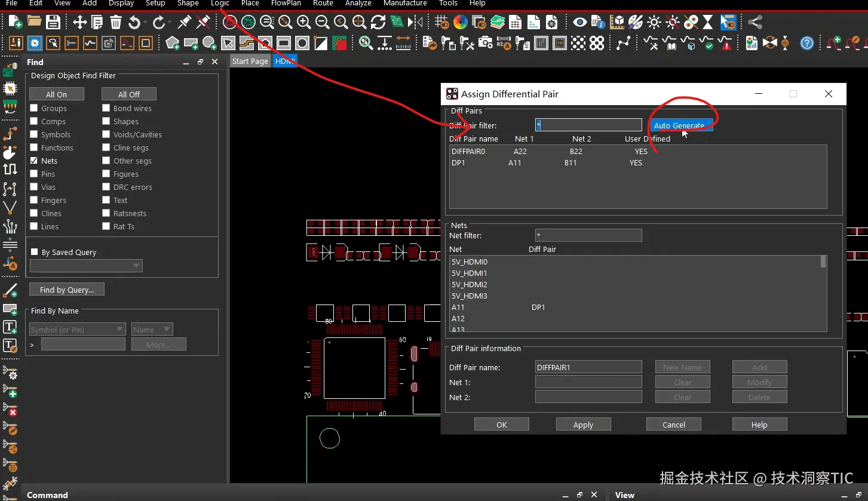Open the Symbol (or Pin) dropdown
Viewport: 868px width, 501px height.
pos(77,330)
